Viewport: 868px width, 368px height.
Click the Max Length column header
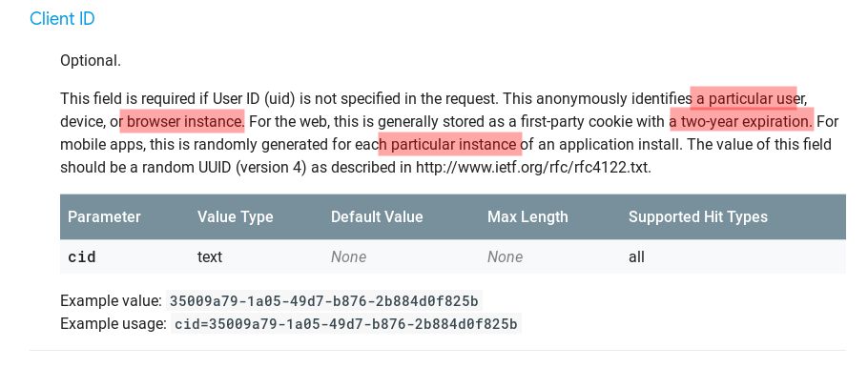(527, 217)
